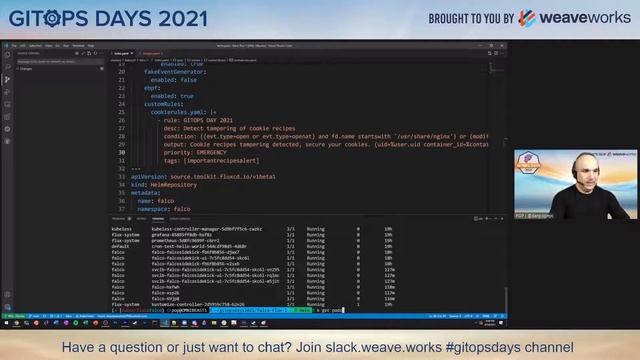Open the File menu
Screen dimensions: 640x360
point(14,46)
